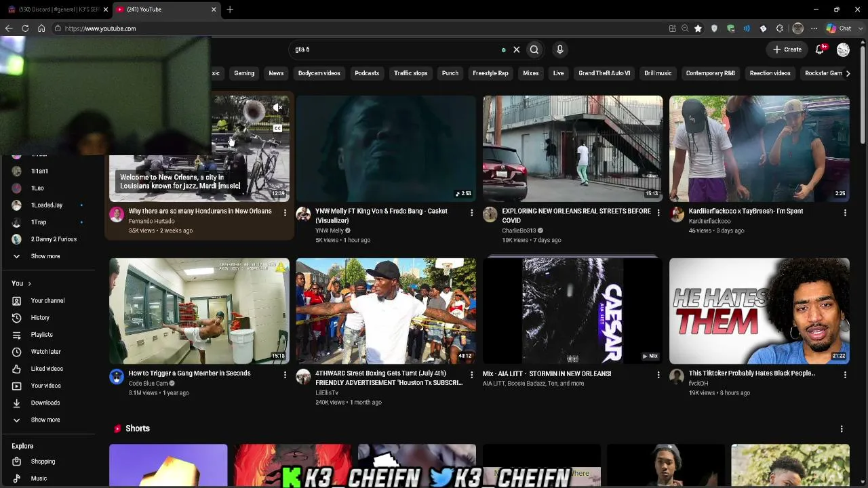Screen dimensions: 868x488
Task: Clear the YouTube search text with the X
Action: point(516,49)
